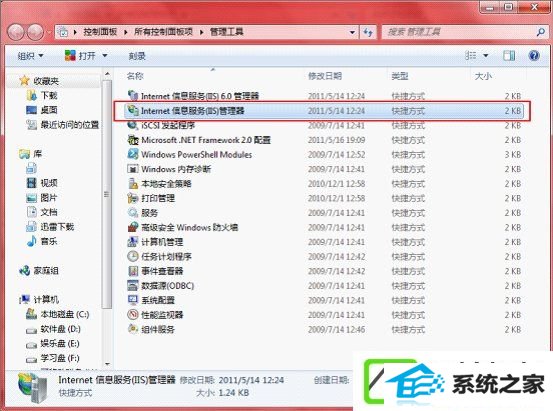Sort by the 名称 column header
The image size is (553, 411).
[135, 76]
